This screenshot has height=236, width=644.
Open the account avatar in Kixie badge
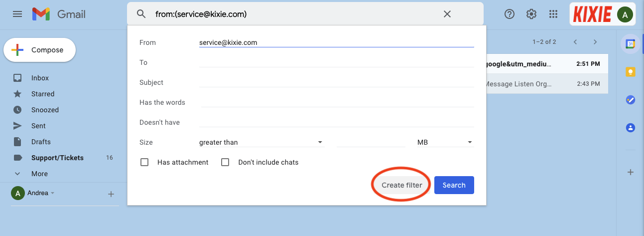pyautogui.click(x=625, y=14)
